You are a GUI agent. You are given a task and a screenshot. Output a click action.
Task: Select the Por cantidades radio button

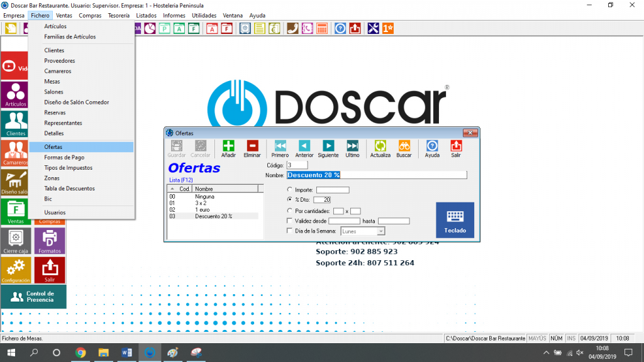point(289,211)
